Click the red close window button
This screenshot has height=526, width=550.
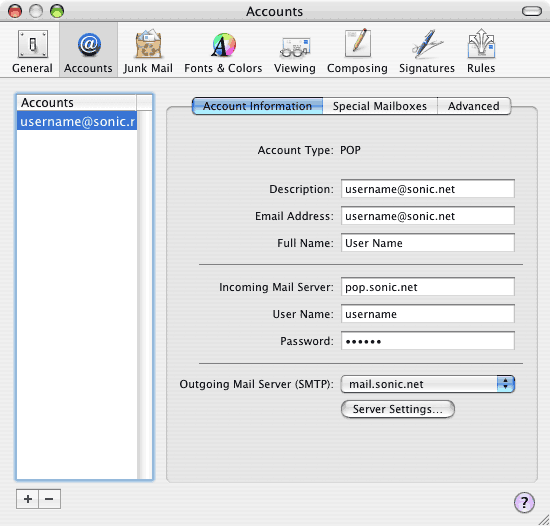point(15,11)
